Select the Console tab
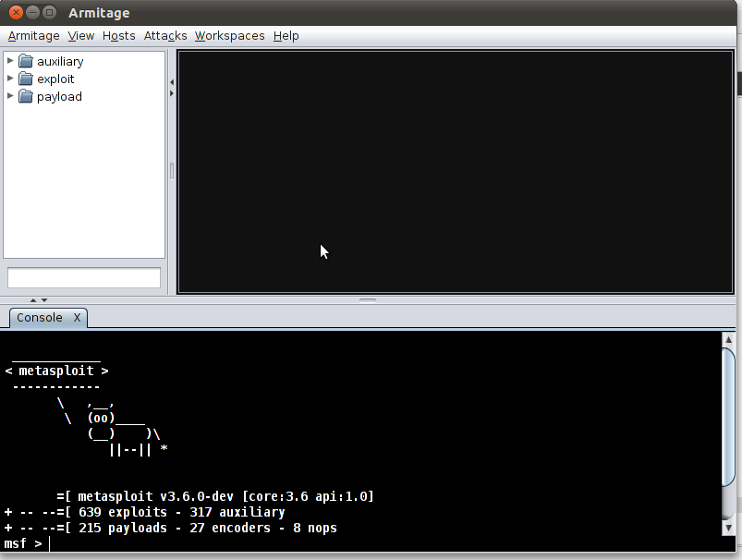This screenshot has height=560, width=742. tap(40, 318)
